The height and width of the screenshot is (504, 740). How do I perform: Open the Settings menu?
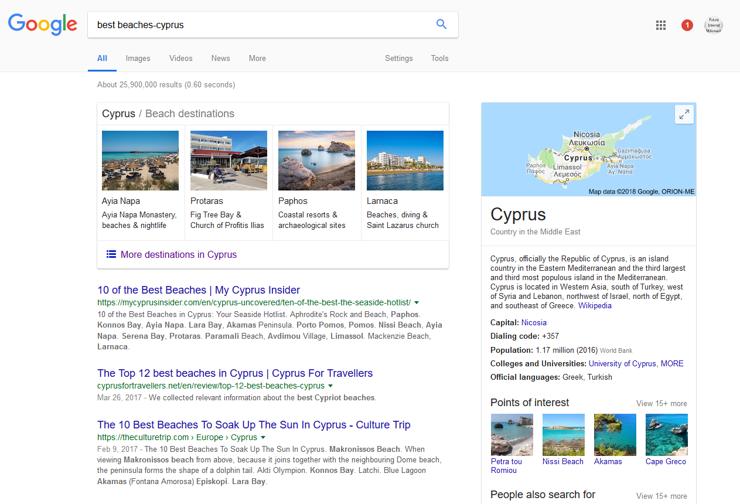point(399,58)
